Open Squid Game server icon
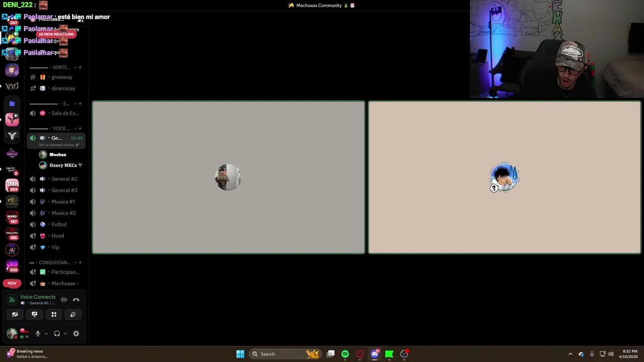Image resolution: width=644 pixels, height=362 pixels. click(x=12, y=169)
